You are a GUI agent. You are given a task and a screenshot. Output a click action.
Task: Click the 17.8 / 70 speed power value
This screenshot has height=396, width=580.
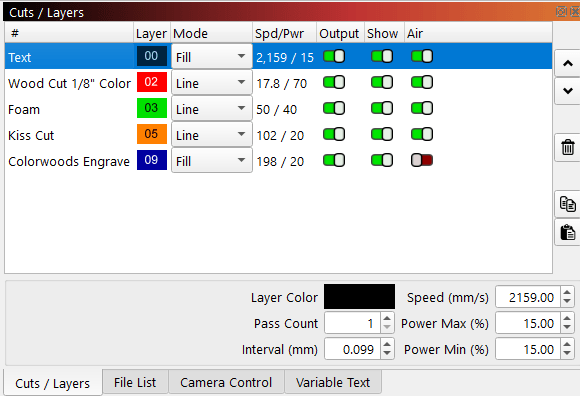(281, 84)
